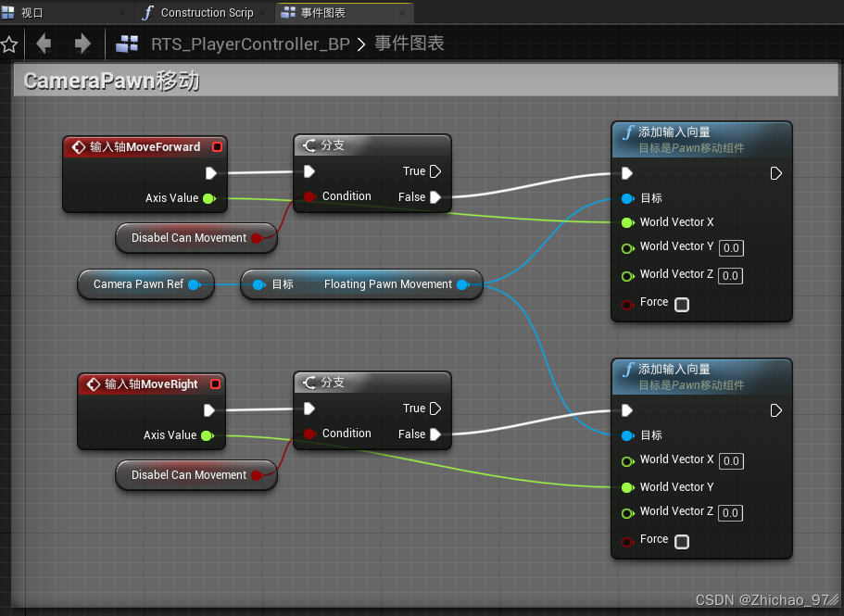Click the favorites star icon
844x616 pixels.
(11, 44)
